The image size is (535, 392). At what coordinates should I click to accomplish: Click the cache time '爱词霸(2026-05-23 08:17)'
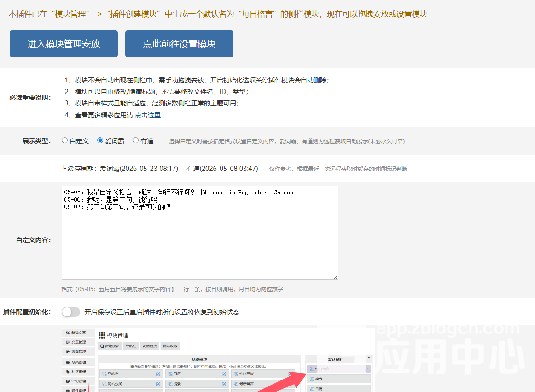139,169
